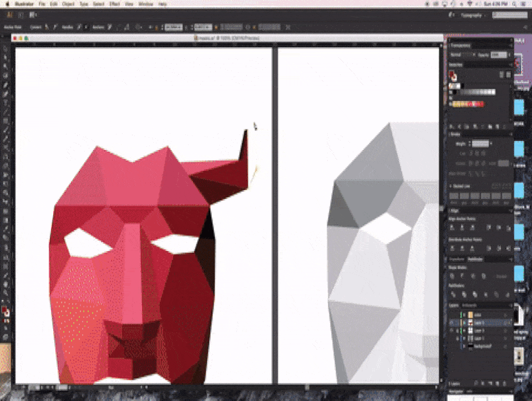Click the Arrange Documents icon
The height and width of the screenshot is (401, 532).
tap(32, 14)
